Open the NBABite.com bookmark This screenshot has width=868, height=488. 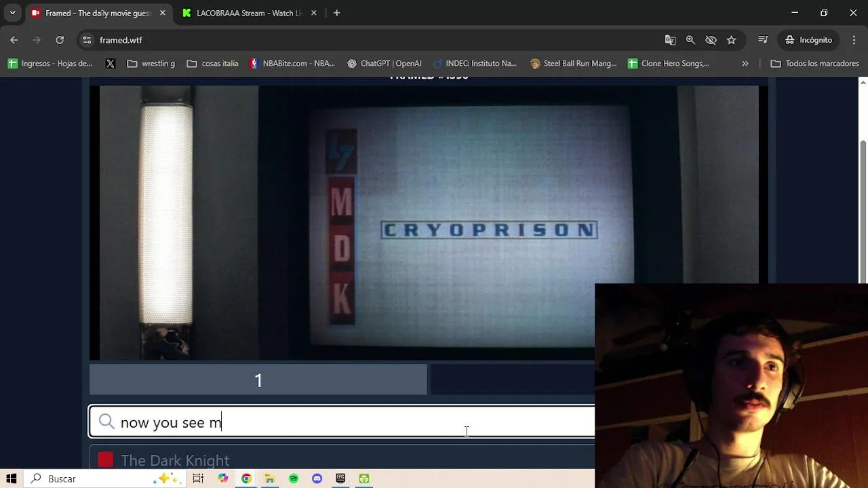coord(292,64)
